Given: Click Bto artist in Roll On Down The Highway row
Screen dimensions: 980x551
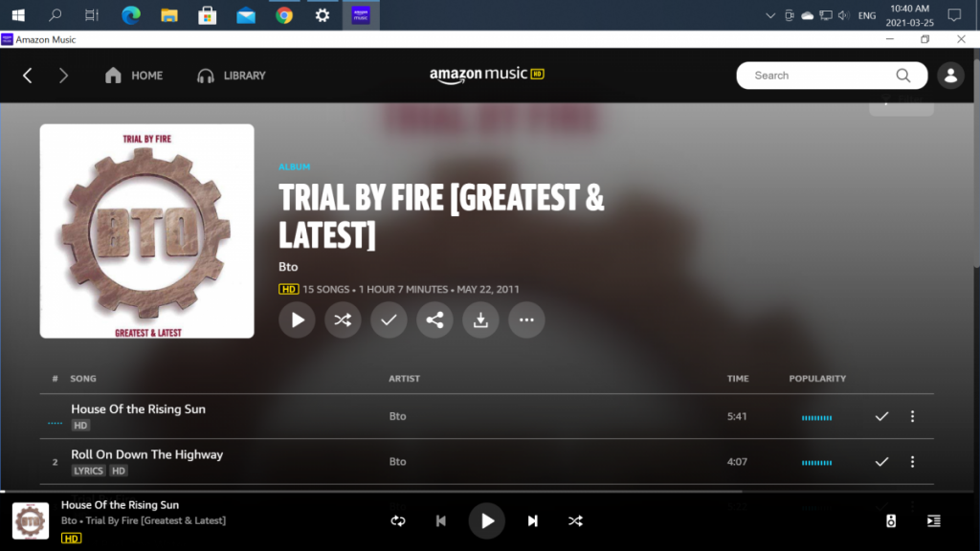Looking at the screenshot, I should coord(397,462).
